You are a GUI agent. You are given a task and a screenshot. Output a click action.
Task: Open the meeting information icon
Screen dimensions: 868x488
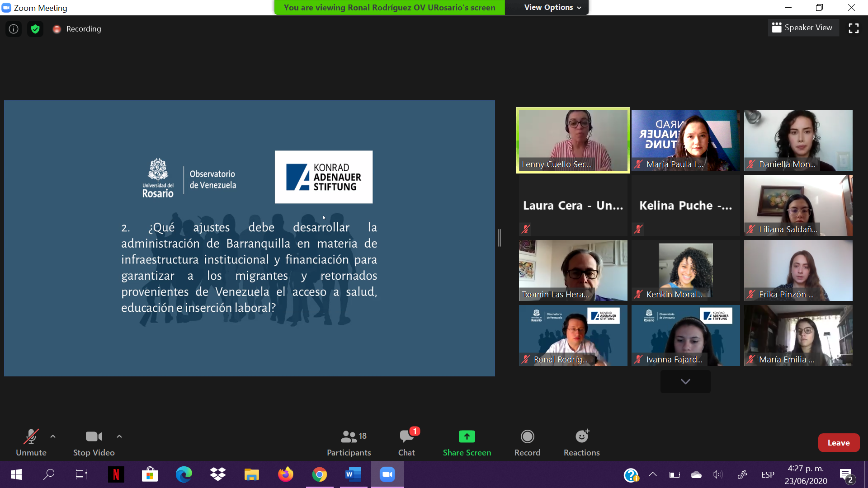tap(14, 29)
